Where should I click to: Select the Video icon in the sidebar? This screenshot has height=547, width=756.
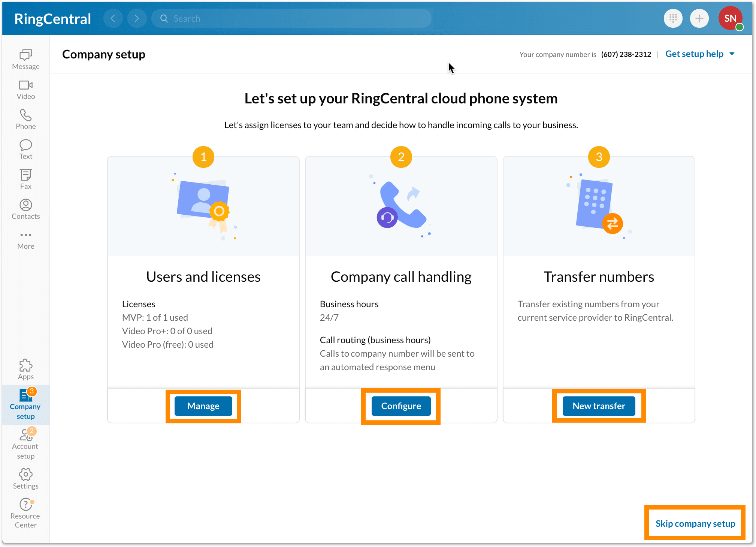click(25, 89)
